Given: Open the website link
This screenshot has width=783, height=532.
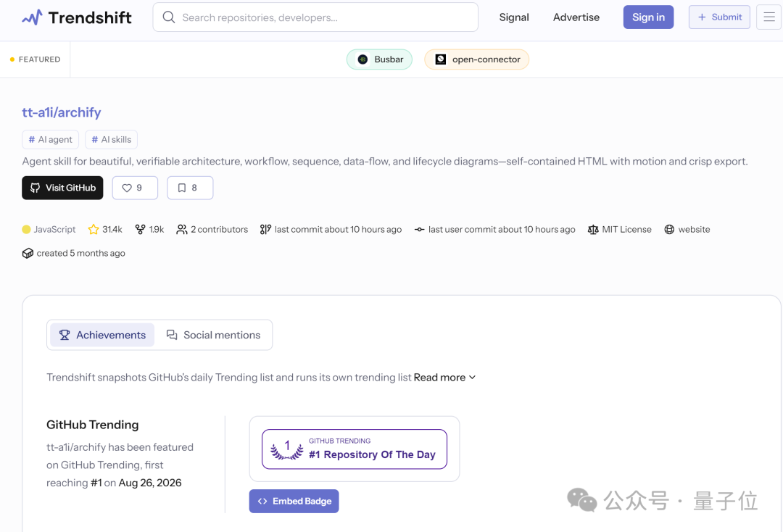Looking at the screenshot, I should pyautogui.click(x=694, y=230).
